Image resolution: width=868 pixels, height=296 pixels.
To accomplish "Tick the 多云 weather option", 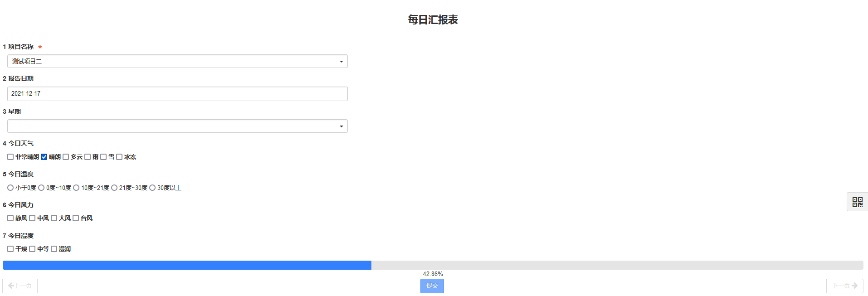I will [66, 157].
